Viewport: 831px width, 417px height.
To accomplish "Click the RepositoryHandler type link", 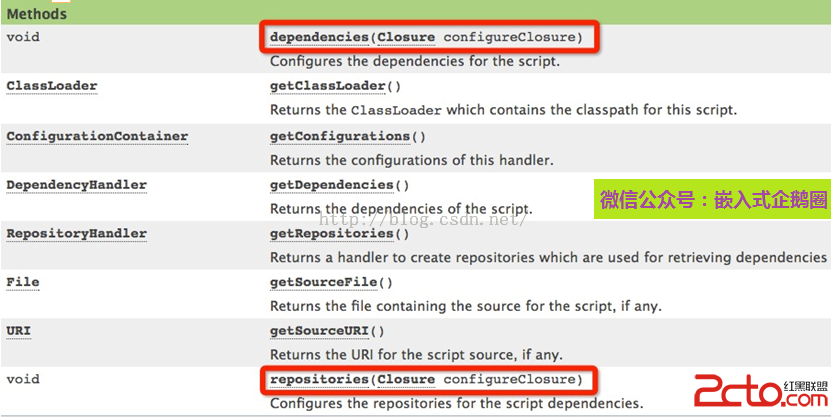I will coord(77,234).
